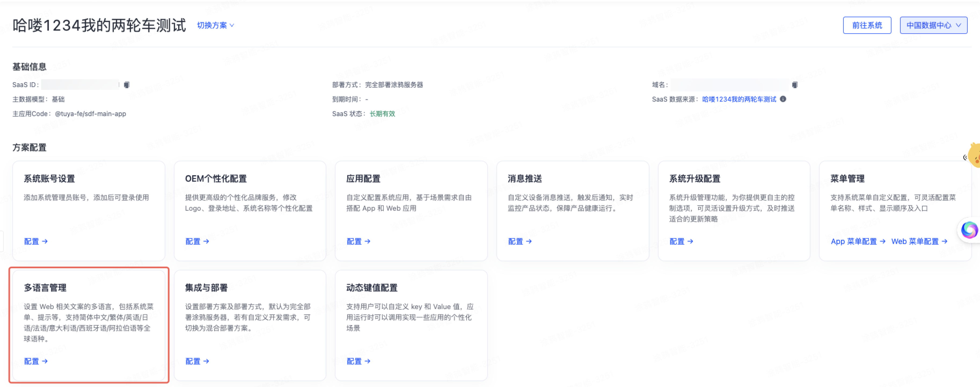Click the arrow icon in 多语言管理 card's 配置
The height and width of the screenshot is (387, 980).
point(45,361)
